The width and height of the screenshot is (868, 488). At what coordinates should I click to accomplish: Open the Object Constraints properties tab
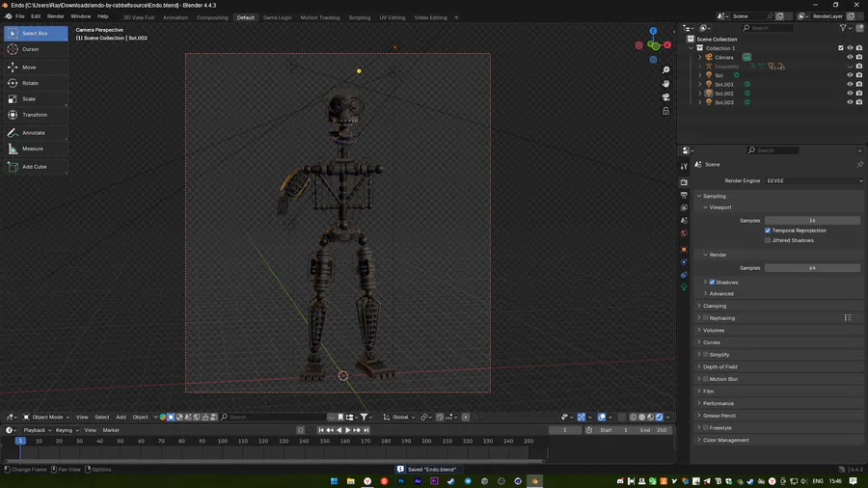[684, 275]
